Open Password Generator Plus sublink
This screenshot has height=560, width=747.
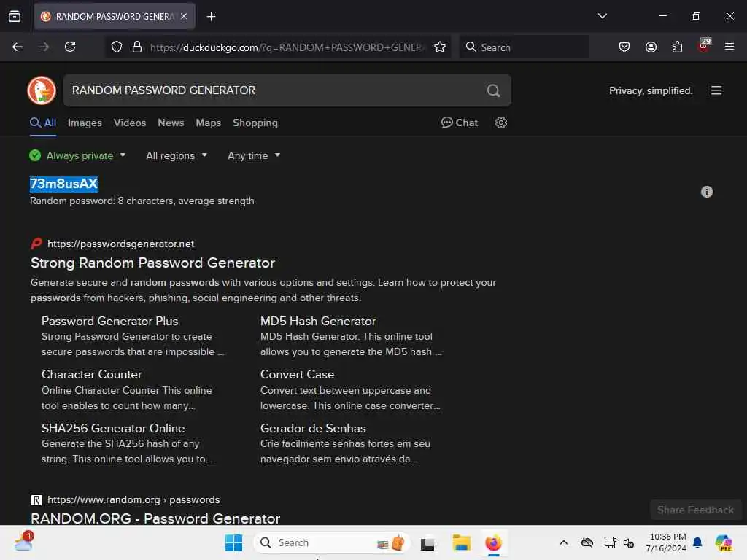(x=109, y=322)
